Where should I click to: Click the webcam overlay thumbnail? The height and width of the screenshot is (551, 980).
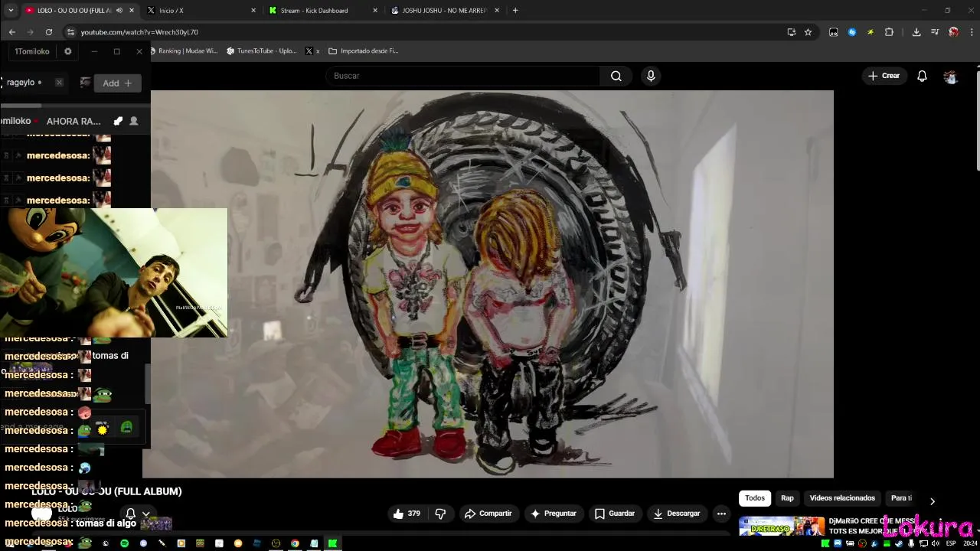point(114,272)
